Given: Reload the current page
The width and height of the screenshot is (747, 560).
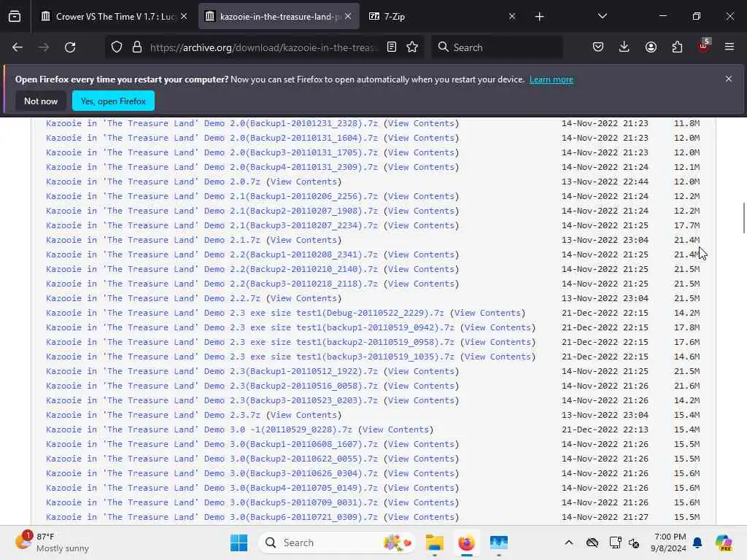Looking at the screenshot, I should click(70, 47).
